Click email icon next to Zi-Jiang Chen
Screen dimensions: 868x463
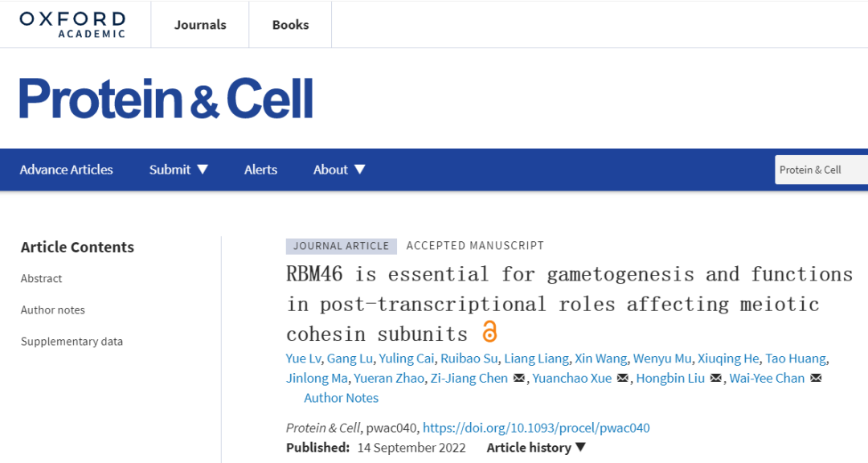tap(519, 379)
